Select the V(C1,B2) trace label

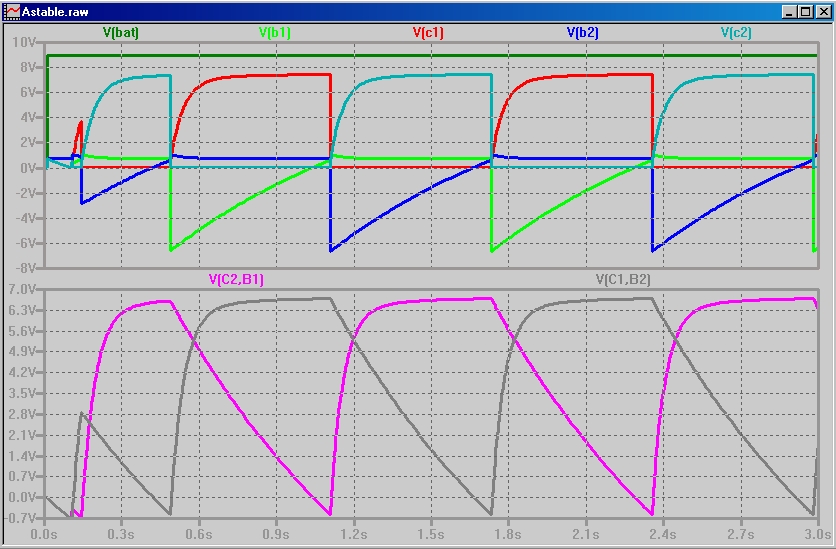point(622,280)
